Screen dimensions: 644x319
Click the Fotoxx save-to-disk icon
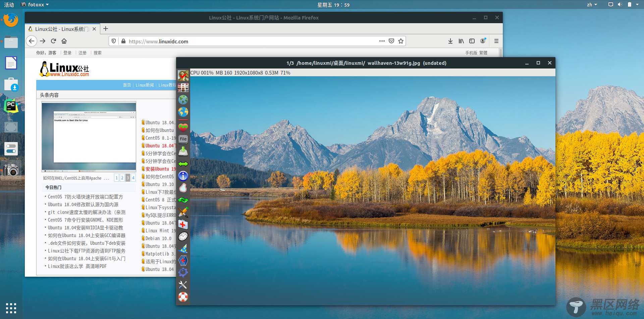click(183, 151)
